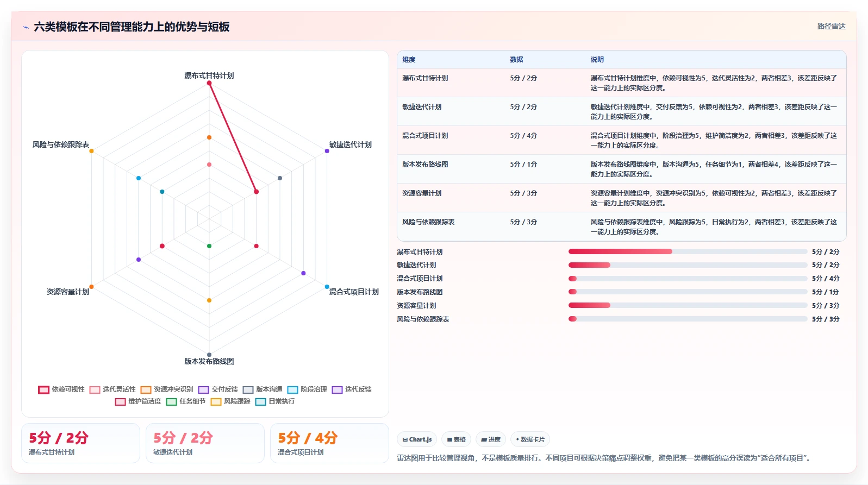868x485 pixels.
Task: Click the 混合式项目计划 progress bar
Action: coord(688,279)
